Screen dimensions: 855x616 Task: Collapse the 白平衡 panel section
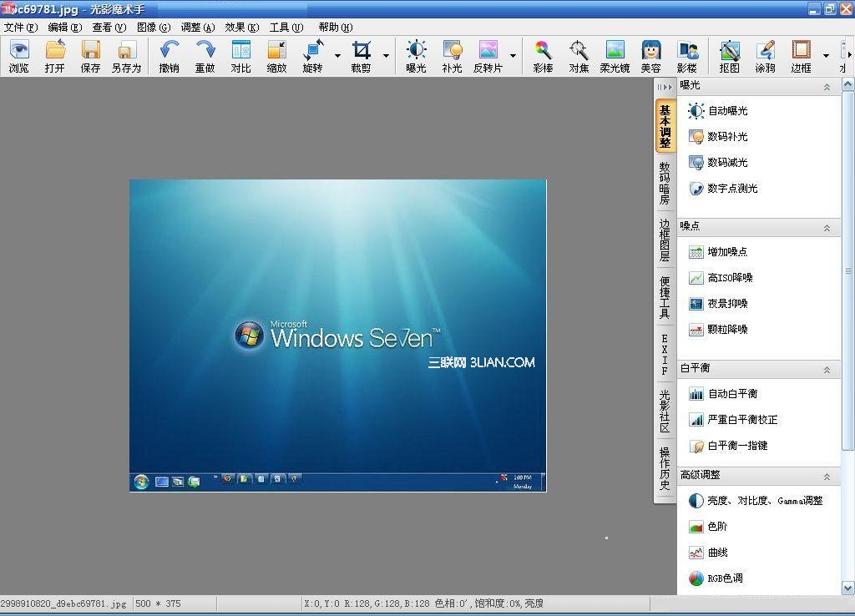click(x=827, y=370)
